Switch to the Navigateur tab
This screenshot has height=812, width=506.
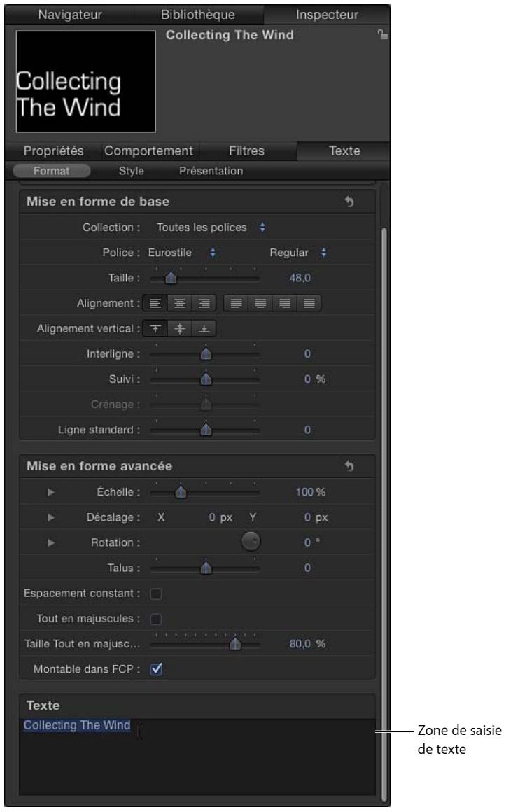(x=70, y=15)
